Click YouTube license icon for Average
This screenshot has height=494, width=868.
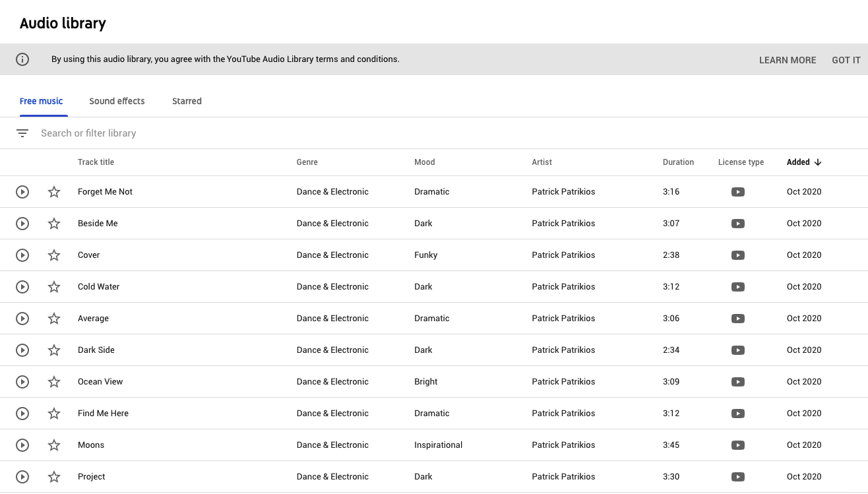click(738, 319)
